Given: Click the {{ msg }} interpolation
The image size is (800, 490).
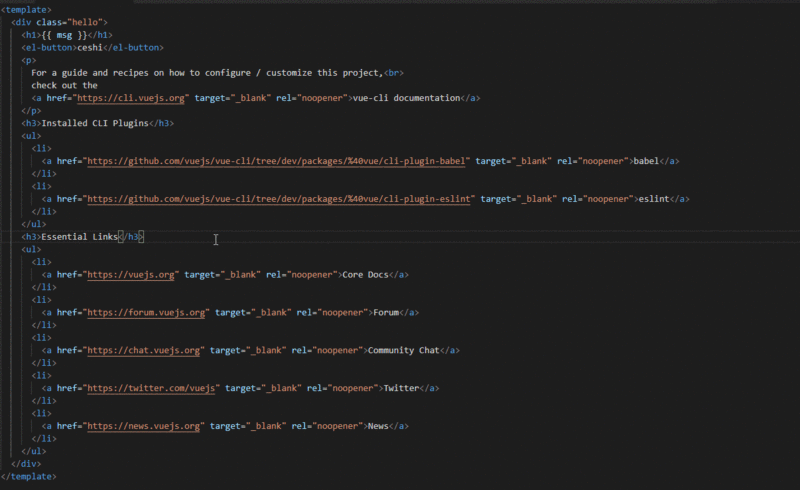Looking at the screenshot, I should [64, 35].
